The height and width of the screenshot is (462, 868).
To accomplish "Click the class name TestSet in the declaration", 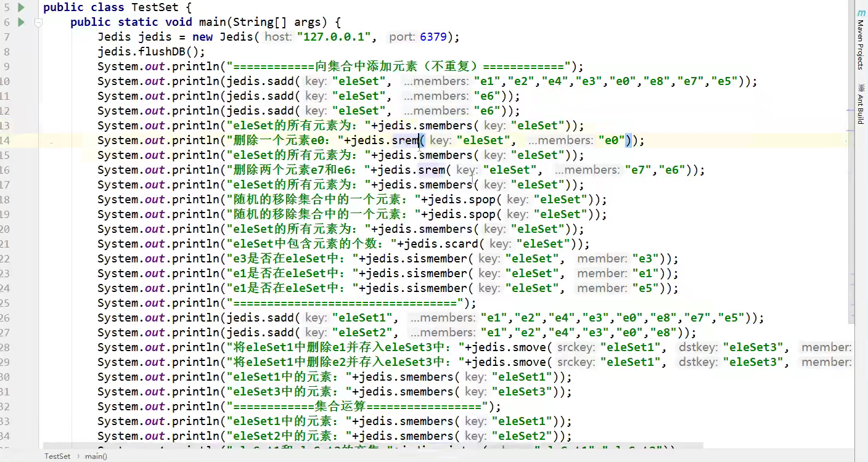I will (155, 7).
